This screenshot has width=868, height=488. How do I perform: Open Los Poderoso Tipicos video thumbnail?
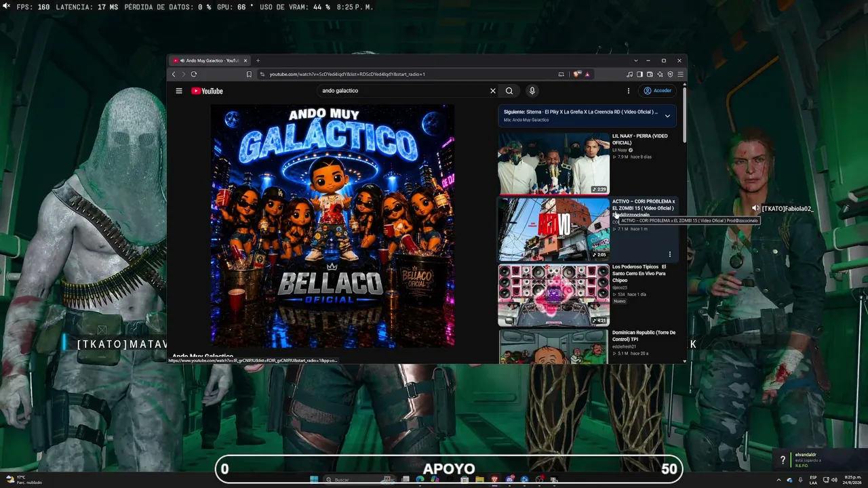[x=554, y=295]
